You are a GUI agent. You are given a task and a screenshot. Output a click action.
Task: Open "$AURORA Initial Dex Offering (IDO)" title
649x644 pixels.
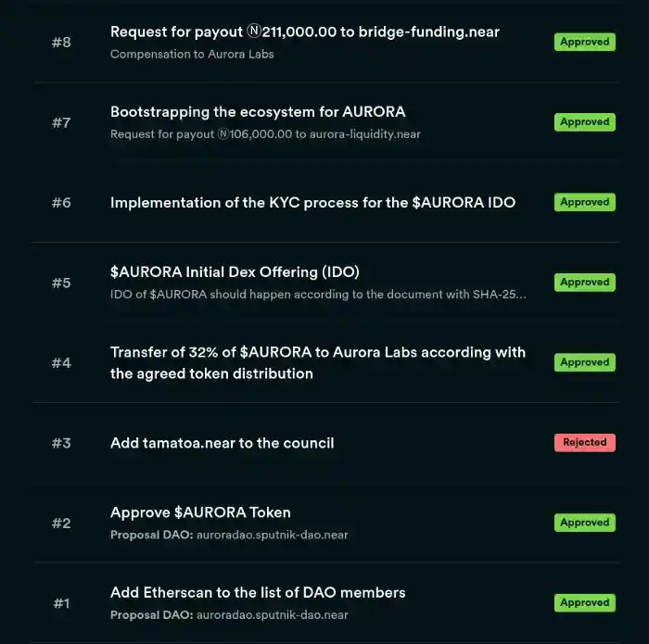(235, 272)
